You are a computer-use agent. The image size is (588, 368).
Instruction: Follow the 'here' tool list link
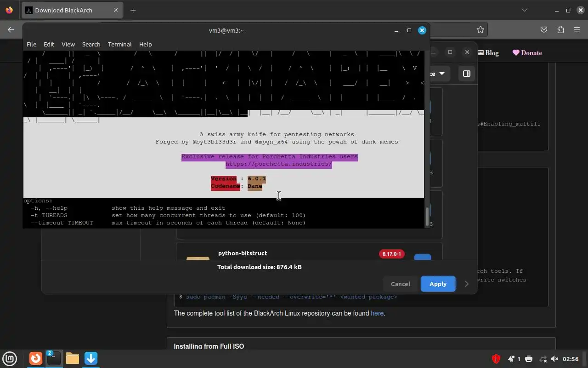[377, 313]
